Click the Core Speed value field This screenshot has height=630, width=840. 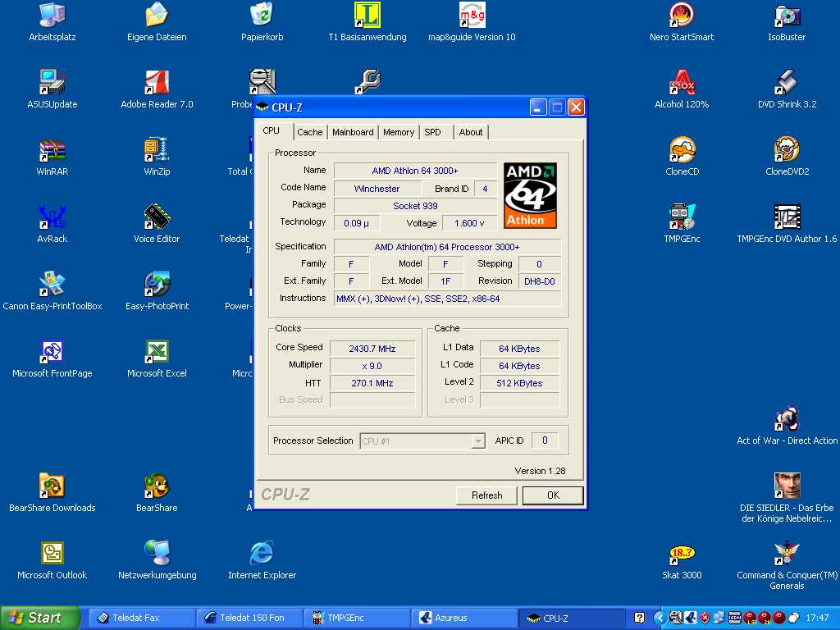coord(372,349)
